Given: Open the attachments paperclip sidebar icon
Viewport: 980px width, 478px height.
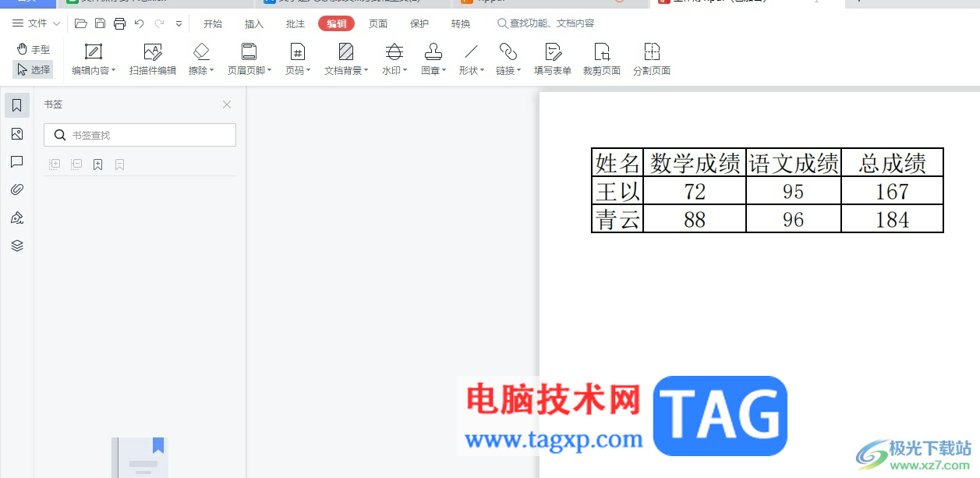Looking at the screenshot, I should click(17, 189).
